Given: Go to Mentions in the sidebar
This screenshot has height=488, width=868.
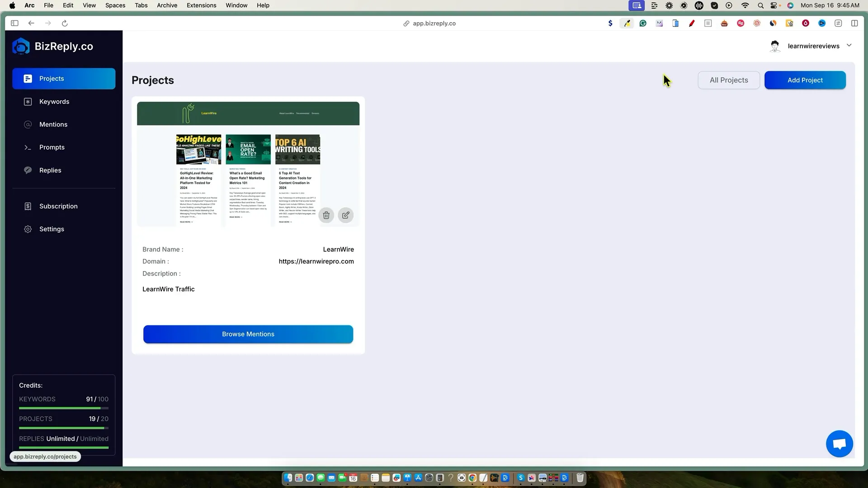Looking at the screenshot, I should pyautogui.click(x=53, y=124).
